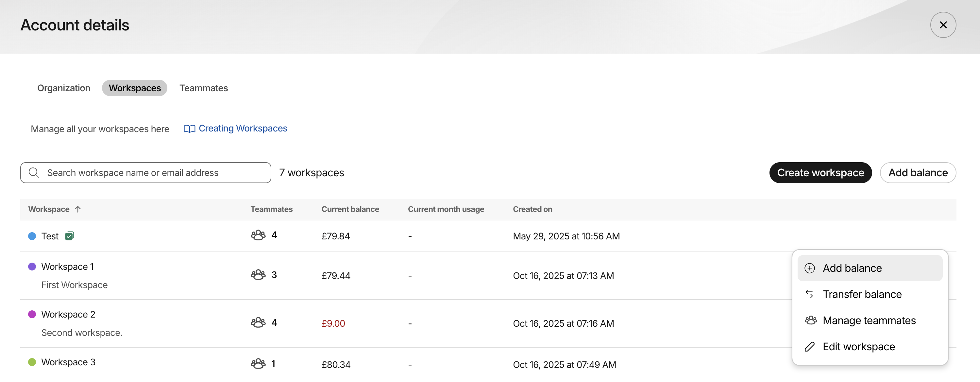Click the pencil icon for Edit workspace
The height and width of the screenshot is (382, 980).
coord(810,347)
